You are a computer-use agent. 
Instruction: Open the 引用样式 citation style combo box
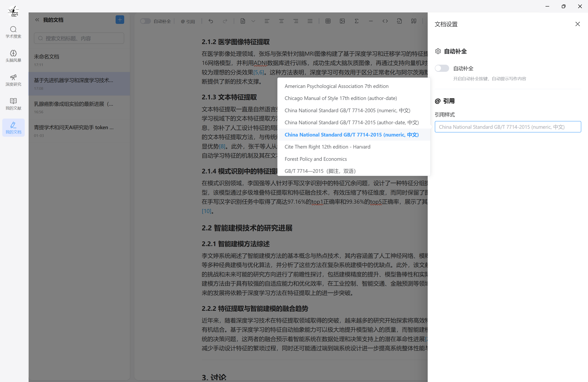[508, 127]
